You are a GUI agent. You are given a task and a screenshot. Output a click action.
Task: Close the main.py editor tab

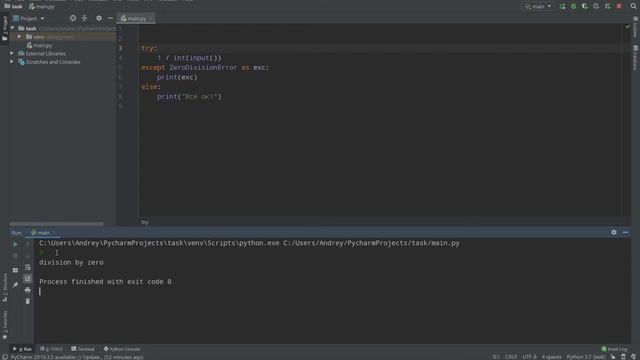(x=151, y=18)
